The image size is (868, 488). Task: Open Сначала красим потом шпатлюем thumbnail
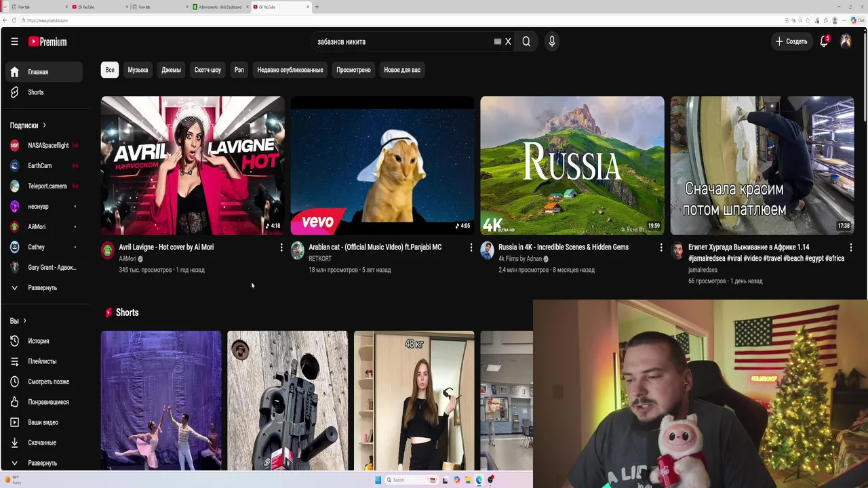[x=762, y=165]
